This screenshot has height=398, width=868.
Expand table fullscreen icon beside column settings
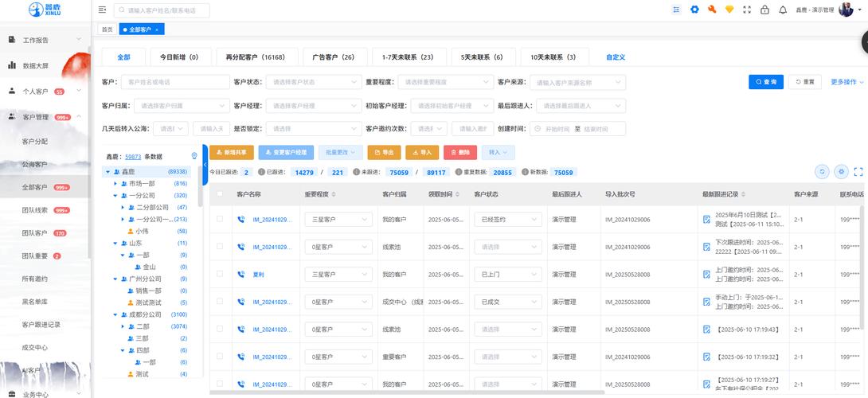[x=858, y=172]
